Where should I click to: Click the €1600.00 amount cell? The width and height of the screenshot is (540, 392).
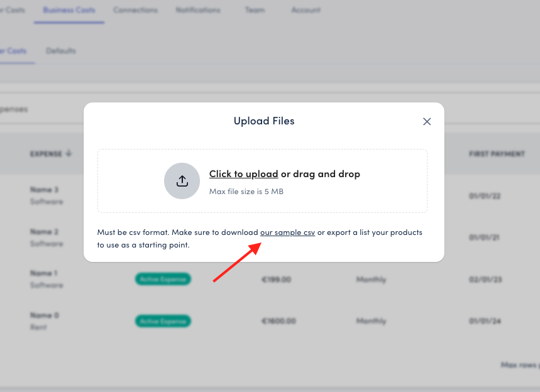tap(278, 321)
